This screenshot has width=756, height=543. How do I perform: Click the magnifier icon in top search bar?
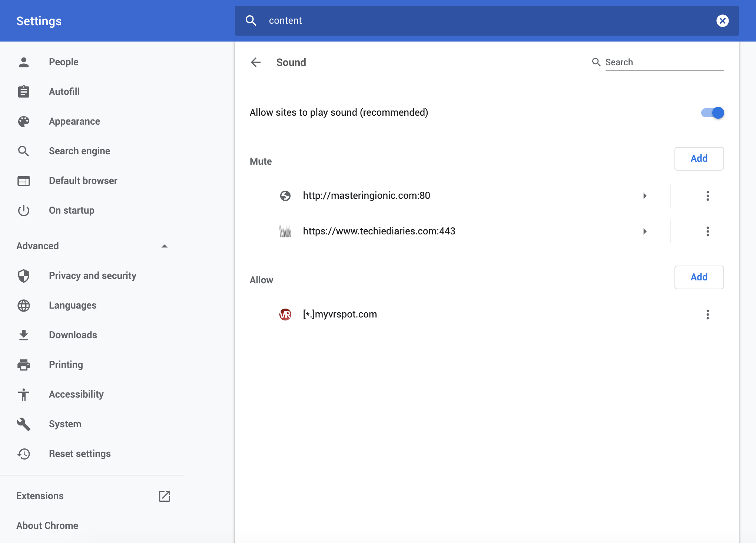coord(251,21)
